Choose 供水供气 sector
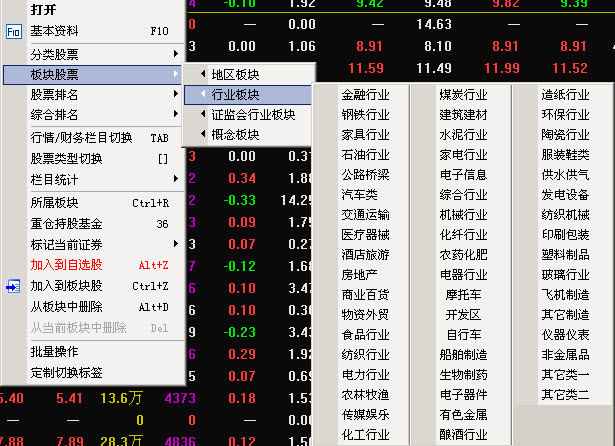Image resolution: width=615 pixels, height=446 pixels. coord(565,175)
